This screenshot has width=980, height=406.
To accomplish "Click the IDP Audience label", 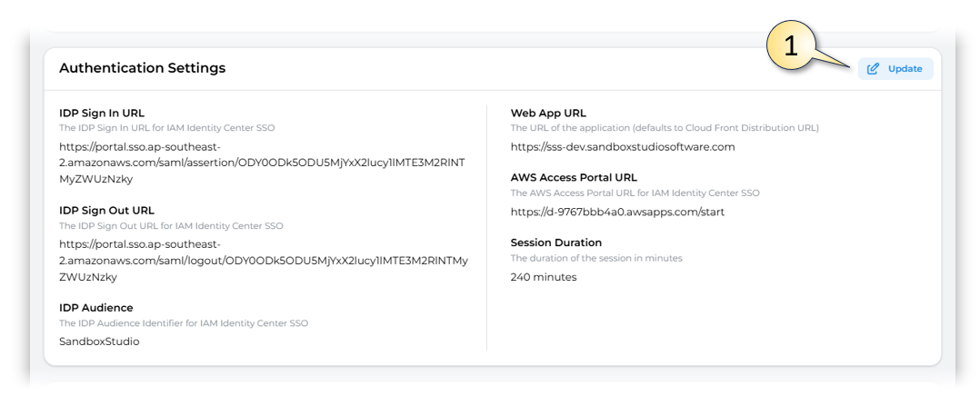I will [x=95, y=308].
